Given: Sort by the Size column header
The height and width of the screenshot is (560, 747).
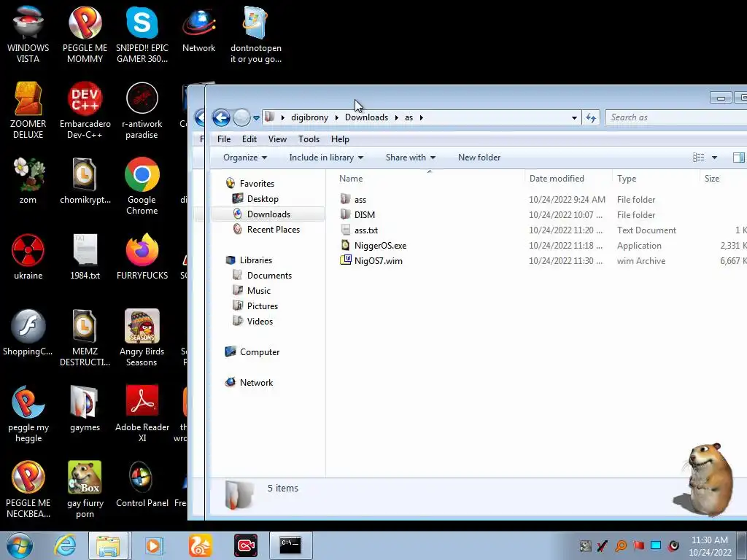Looking at the screenshot, I should click(x=712, y=179).
